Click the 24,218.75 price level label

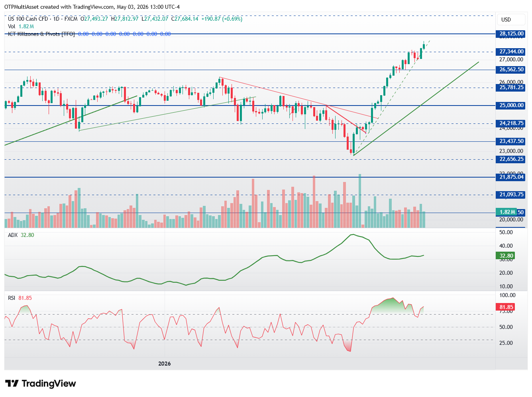pyautogui.click(x=510, y=123)
